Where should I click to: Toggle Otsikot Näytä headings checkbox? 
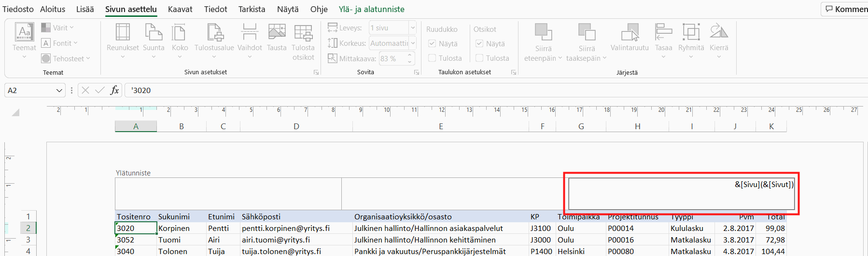(479, 43)
